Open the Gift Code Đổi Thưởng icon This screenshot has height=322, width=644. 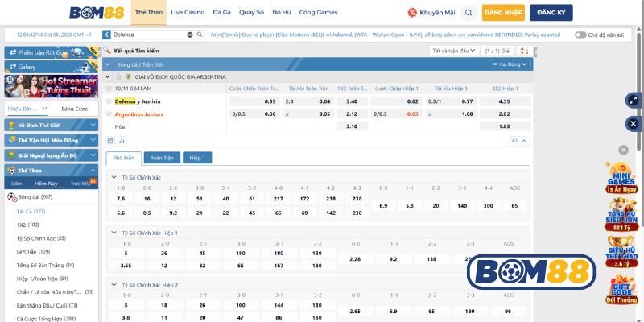coord(621,290)
